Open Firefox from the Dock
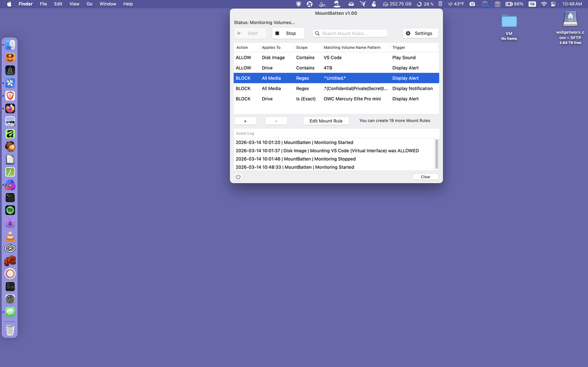The height and width of the screenshot is (367, 588). (10, 108)
